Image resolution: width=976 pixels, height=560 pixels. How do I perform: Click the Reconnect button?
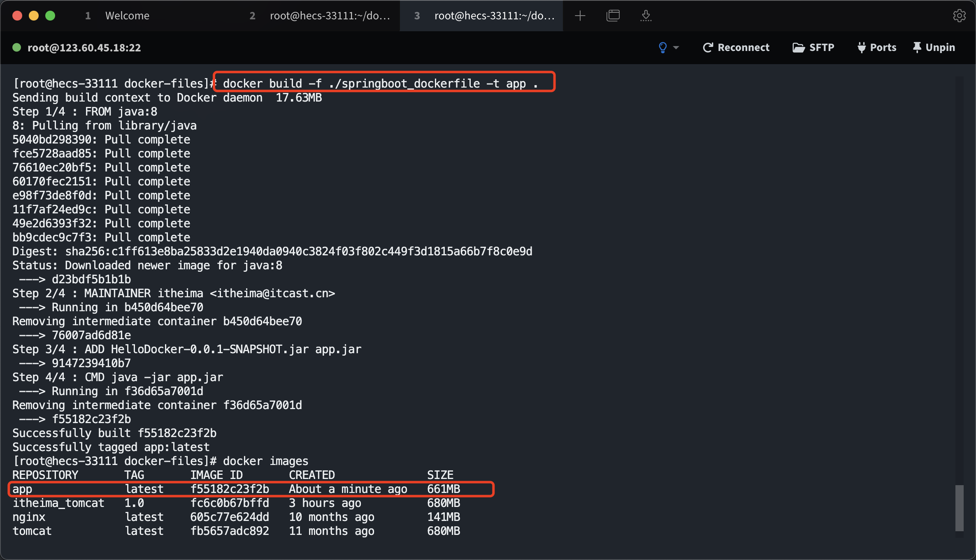click(x=736, y=48)
